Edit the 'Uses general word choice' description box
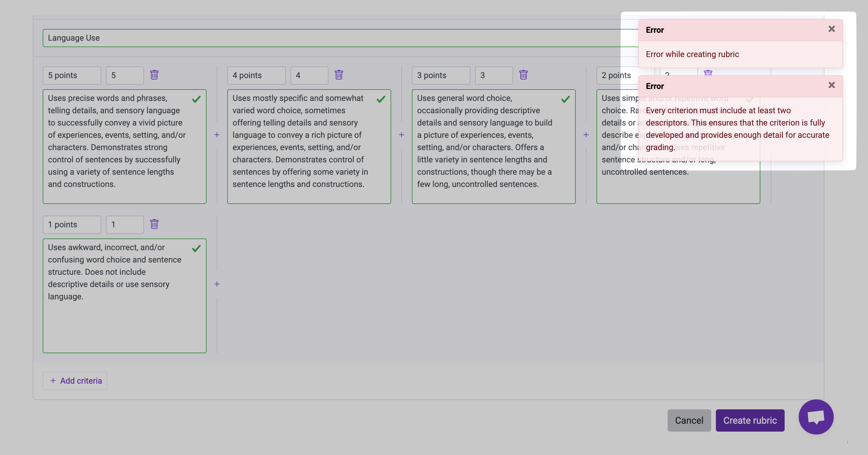This screenshot has height=455, width=868. (485, 146)
